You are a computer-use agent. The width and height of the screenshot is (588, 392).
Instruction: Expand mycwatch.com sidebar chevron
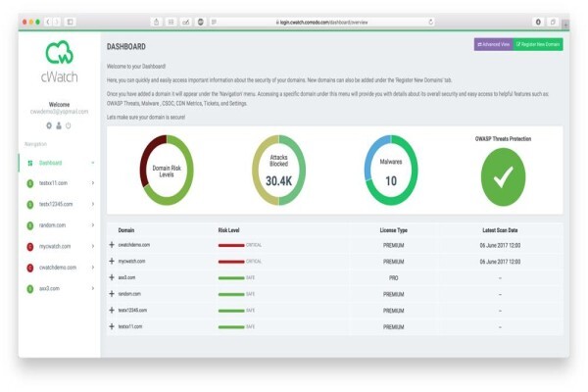pos(93,246)
